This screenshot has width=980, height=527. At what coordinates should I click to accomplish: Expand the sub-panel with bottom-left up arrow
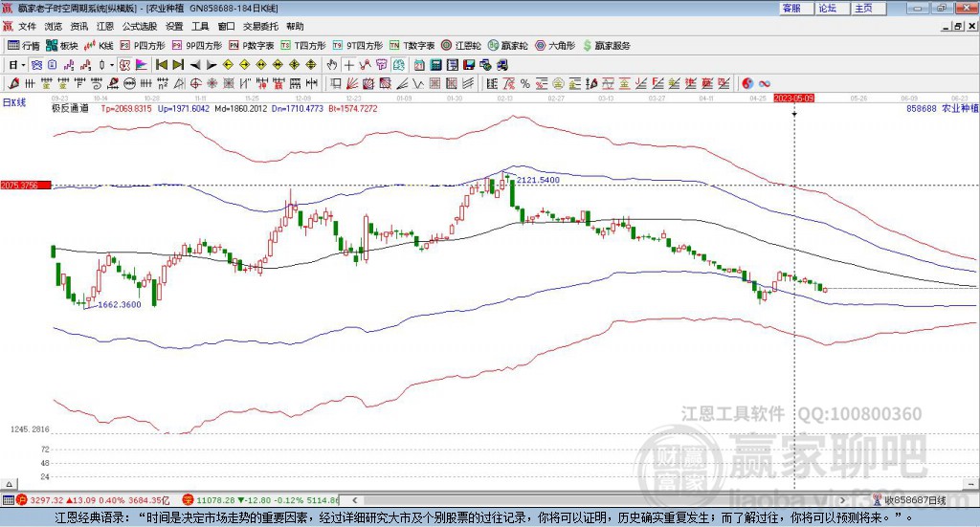point(9,484)
